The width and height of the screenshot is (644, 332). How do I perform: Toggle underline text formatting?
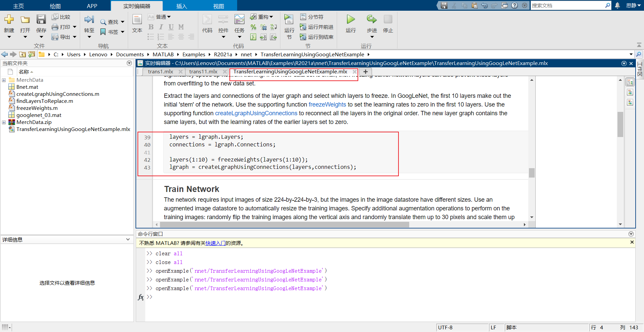pyautogui.click(x=171, y=27)
